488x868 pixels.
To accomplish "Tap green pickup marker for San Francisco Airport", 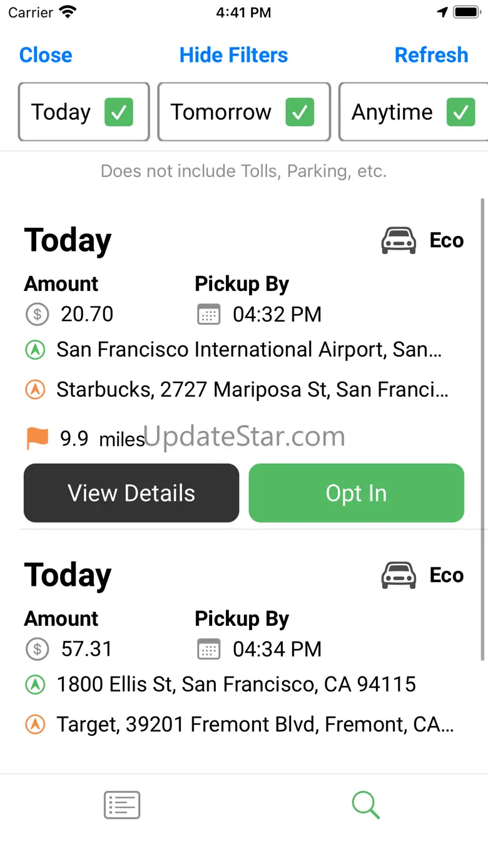I will (36, 350).
